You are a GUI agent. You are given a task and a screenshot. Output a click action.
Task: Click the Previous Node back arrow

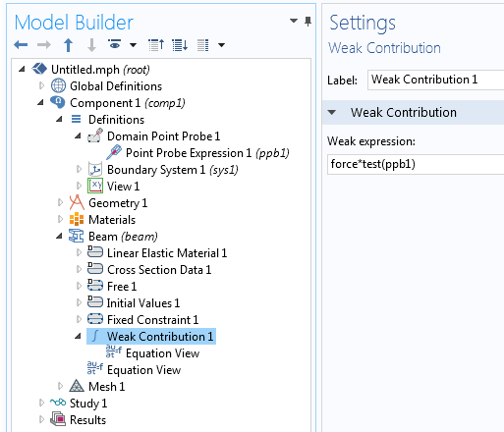(21, 45)
